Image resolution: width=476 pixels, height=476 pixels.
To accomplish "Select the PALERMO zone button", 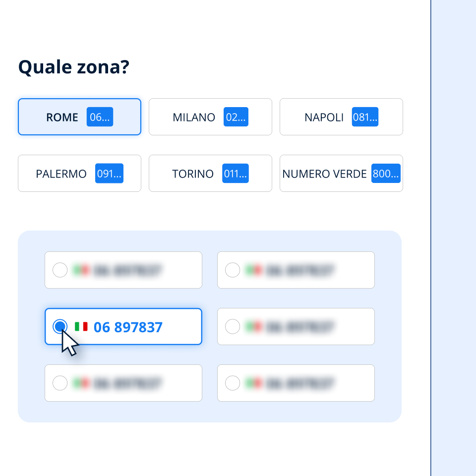I will point(79,174).
